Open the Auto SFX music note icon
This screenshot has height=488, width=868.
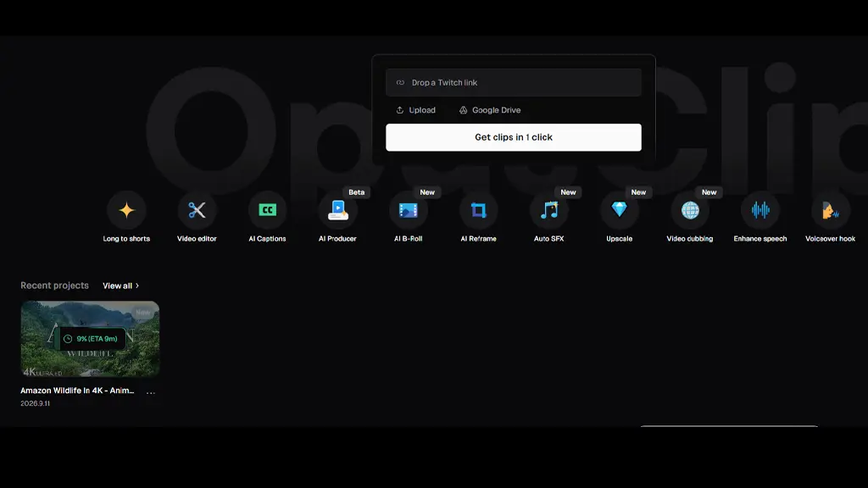pos(549,210)
